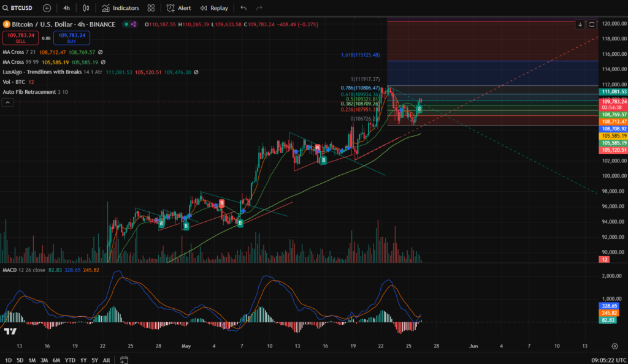Click the 108,769.57 green price label

pyautogui.click(x=613, y=115)
